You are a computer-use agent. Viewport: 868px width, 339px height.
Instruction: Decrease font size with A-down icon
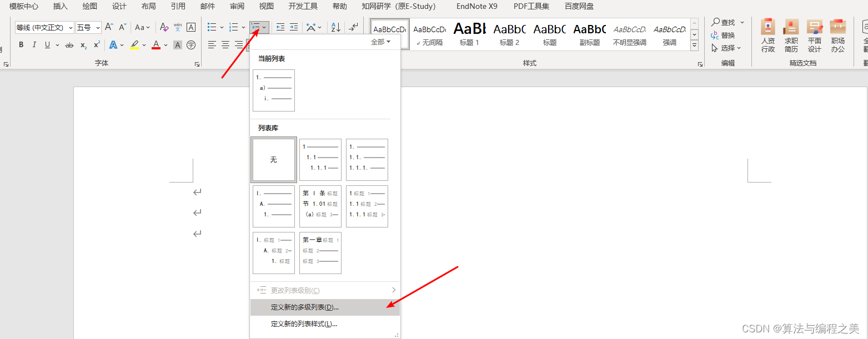click(x=123, y=27)
